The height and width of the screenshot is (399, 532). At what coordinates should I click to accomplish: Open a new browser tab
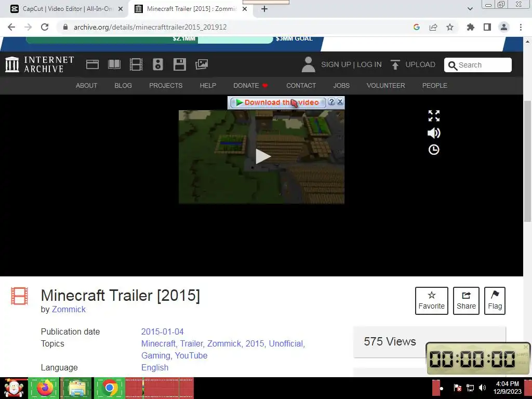point(264,9)
